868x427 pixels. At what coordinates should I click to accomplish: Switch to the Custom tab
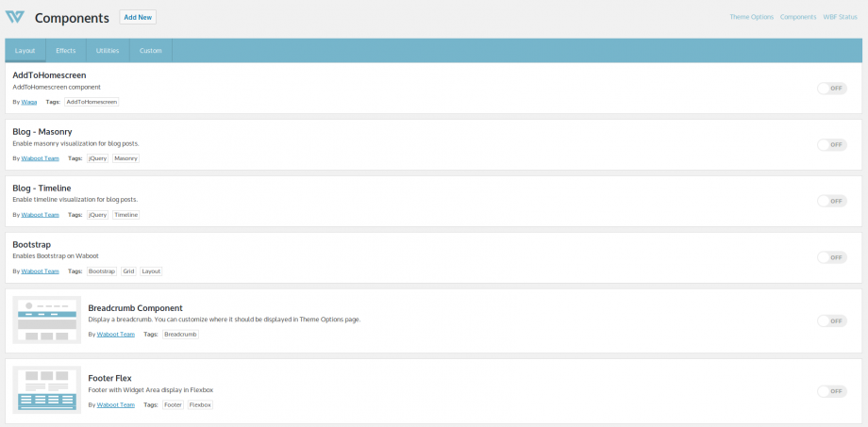tap(151, 50)
